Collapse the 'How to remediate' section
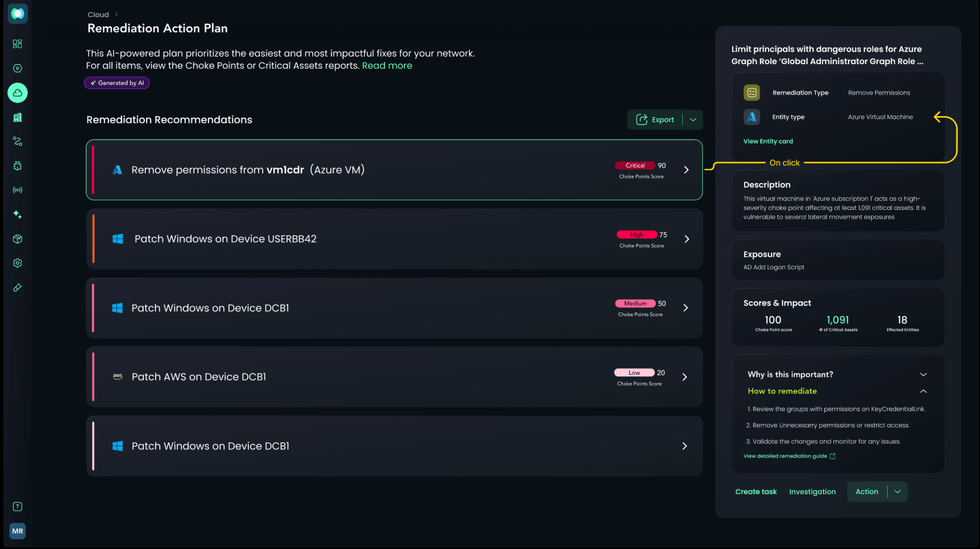Image resolution: width=980 pixels, height=549 pixels. [x=924, y=391]
